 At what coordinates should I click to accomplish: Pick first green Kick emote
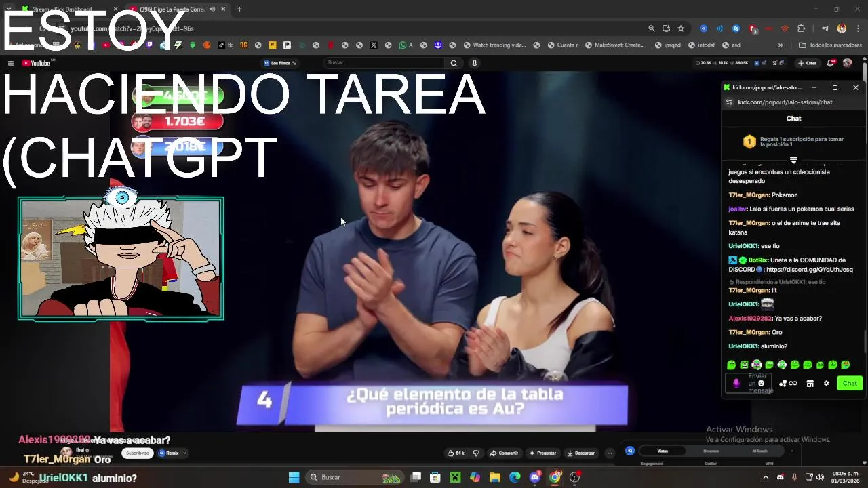coord(732,365)
